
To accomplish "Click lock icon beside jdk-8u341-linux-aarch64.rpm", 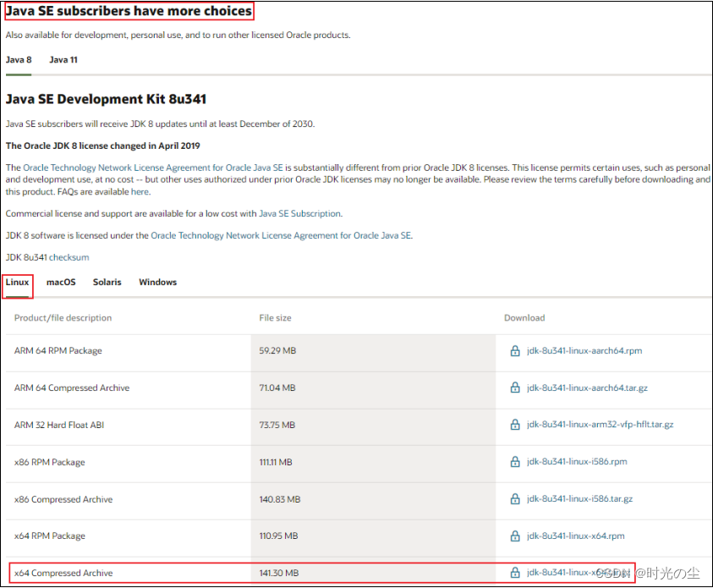I will coord(515,350).
